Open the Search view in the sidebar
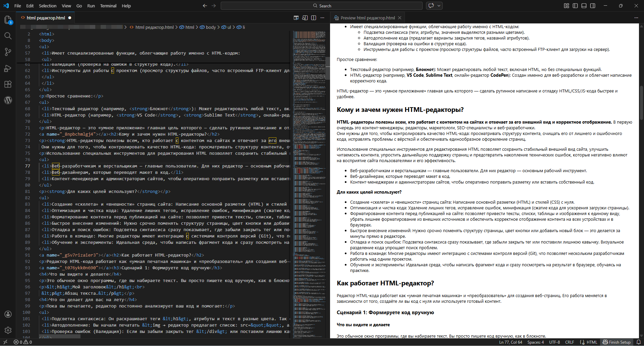This screenshot has height=346, width=644. click(x=8, y=36)
